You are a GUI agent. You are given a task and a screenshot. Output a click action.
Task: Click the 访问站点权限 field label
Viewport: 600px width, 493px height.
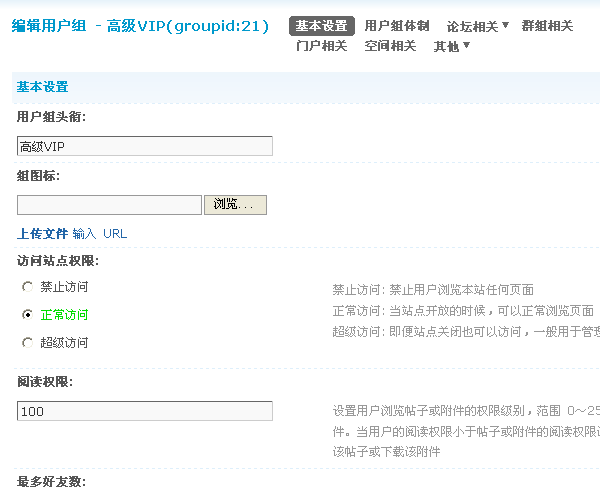(58, 261)
